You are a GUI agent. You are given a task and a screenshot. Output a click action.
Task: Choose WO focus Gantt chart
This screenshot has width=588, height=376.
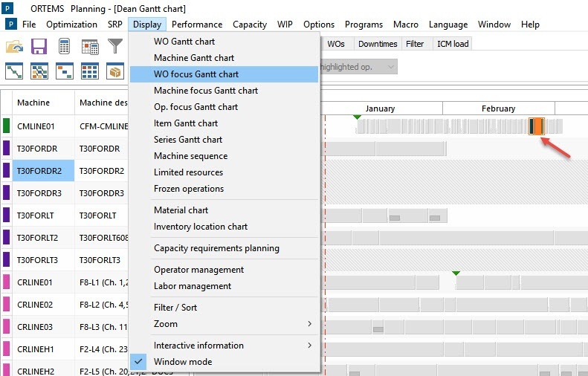(x=224, y=74)
